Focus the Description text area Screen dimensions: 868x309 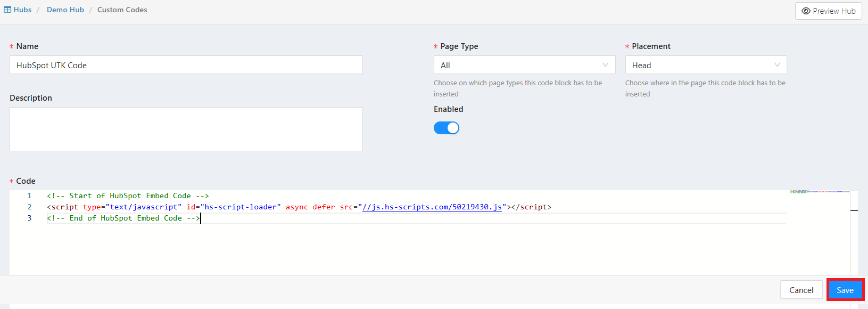click(x=186, y=129)
